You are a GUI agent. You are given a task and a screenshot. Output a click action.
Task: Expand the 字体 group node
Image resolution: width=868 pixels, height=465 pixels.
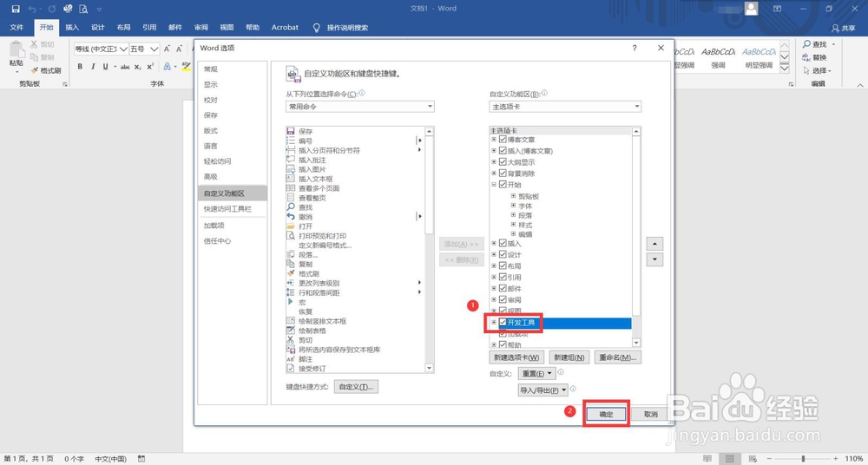point(513,206)
